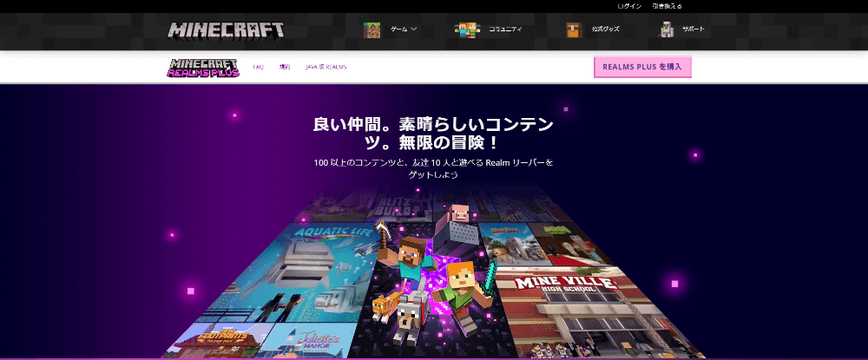The height and width of the screenshot is (360, 868).
Task: Click the Minecraft logo in the header
Action: [x=226, y=30]
